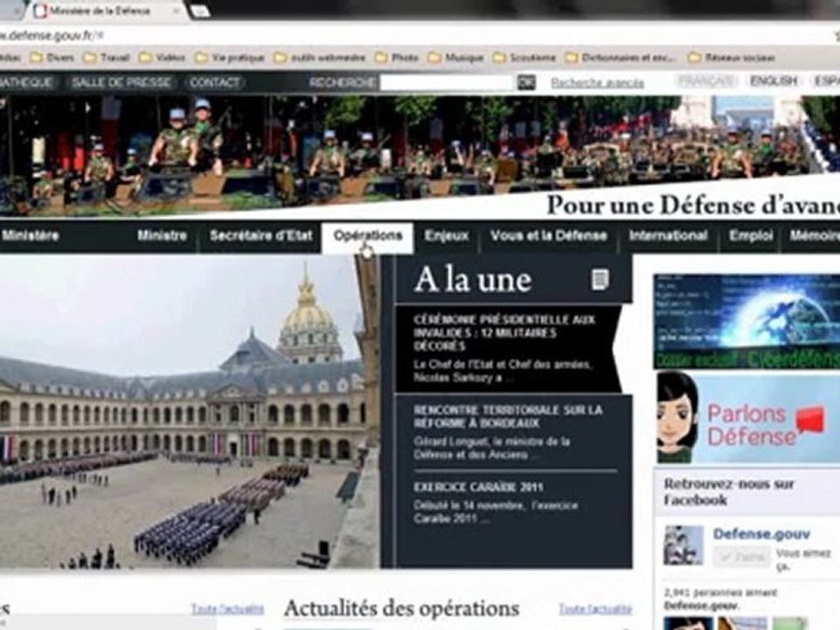Screen dimensions: 840x630
Task: Click the search OK button icon
Action: pyautogui.click(x=526, y=82)
